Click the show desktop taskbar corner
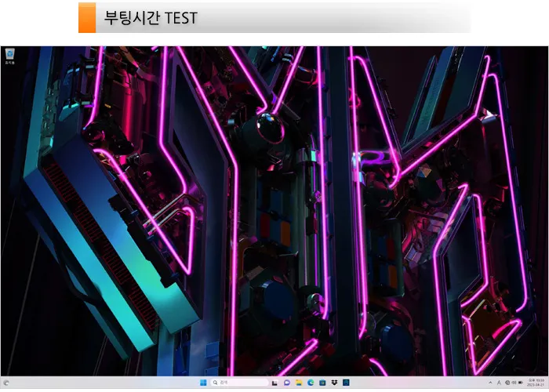The height and width of the screenshot is (392, 549). pos(547,383)
